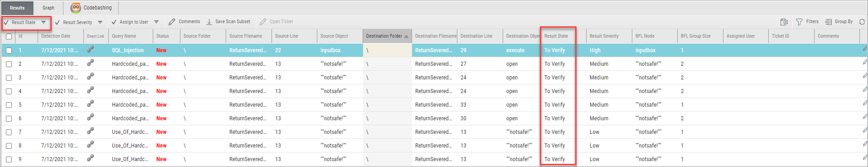
Task: Click the BFL Node column header
Action: [655, 36]
